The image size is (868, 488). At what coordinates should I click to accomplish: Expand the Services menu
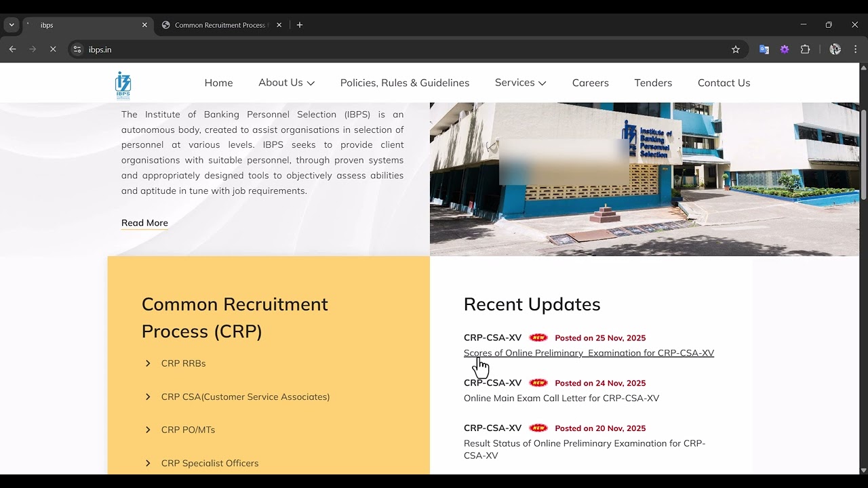520,83
